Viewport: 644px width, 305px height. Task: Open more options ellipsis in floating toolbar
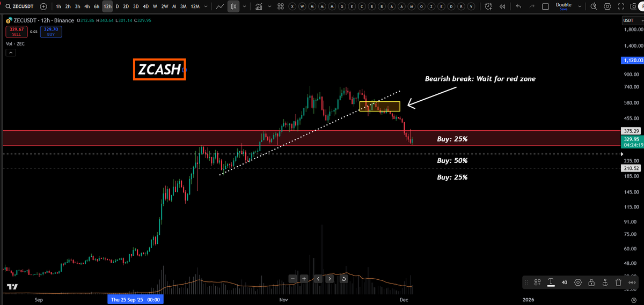[x=632, y=282]
